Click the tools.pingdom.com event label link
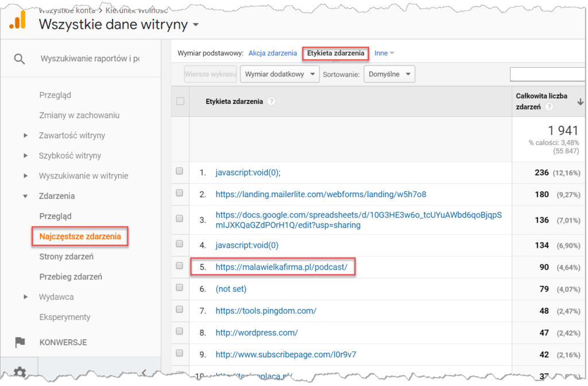The width and height of the screenshot is (588, 386). click(266, 311)
